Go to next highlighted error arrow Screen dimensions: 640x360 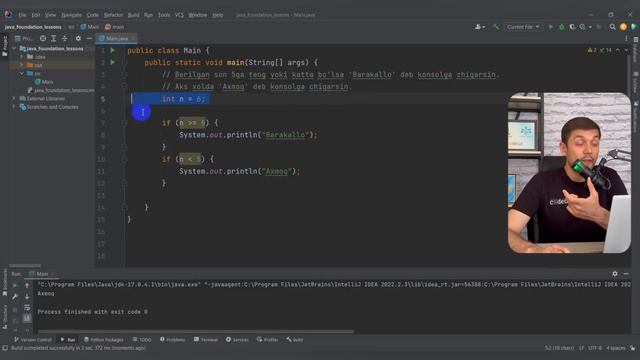[x=626, y=50]
